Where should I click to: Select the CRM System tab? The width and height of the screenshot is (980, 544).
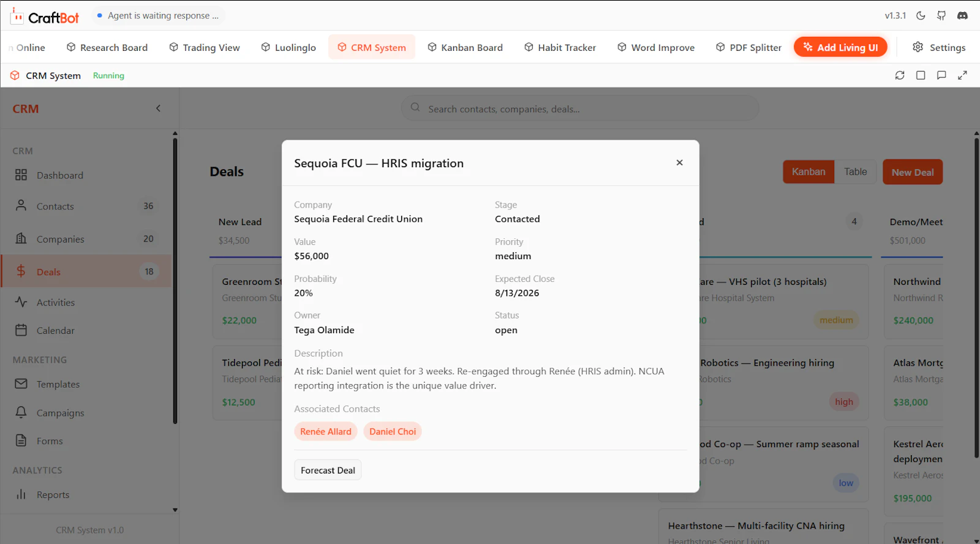click(372, 47)
